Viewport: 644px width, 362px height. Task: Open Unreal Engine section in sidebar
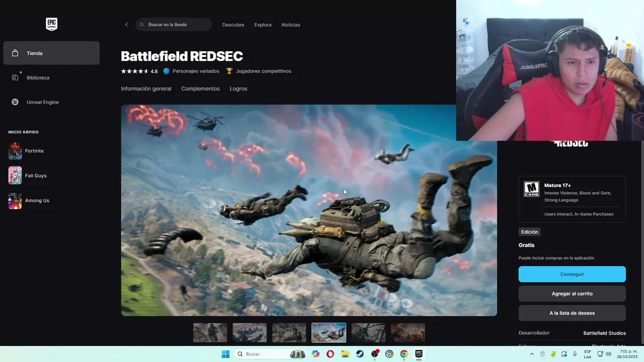pyautogui.click(x=51, y=102)
